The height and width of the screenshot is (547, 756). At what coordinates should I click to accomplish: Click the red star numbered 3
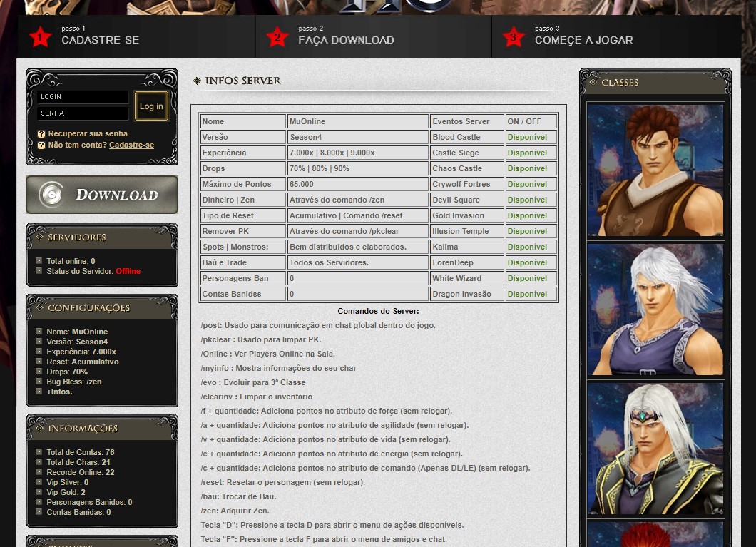click(x=514, y=37)
